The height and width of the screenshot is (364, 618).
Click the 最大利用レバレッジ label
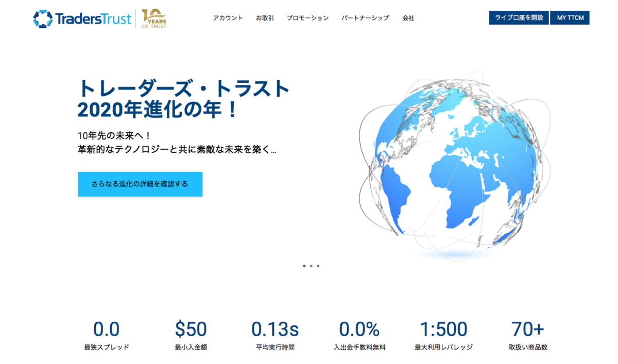pos(443,348)
